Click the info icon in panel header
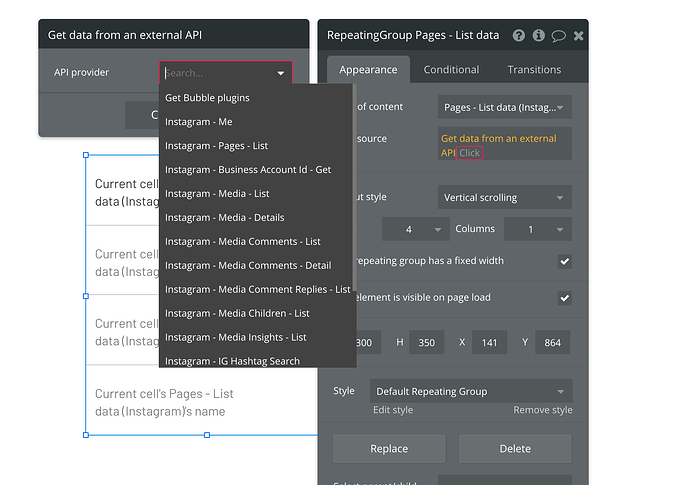690x485 pixels. click(539, 36)
